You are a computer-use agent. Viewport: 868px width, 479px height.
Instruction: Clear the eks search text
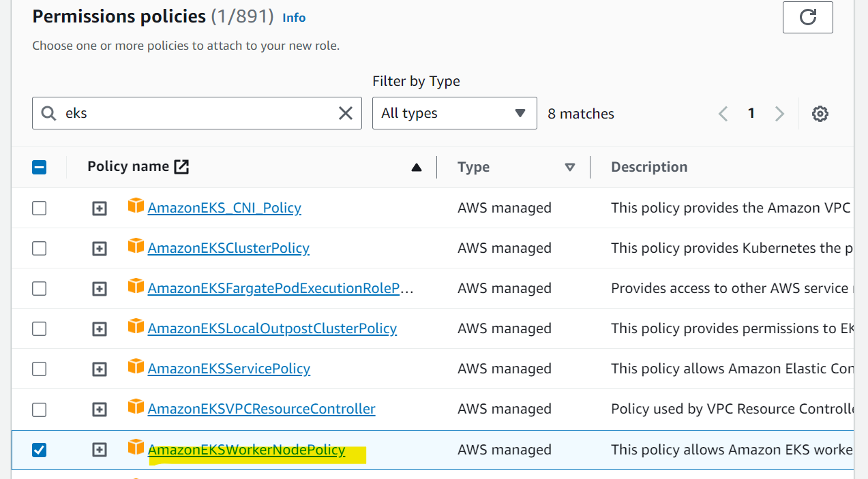click(x=346, y=113)
